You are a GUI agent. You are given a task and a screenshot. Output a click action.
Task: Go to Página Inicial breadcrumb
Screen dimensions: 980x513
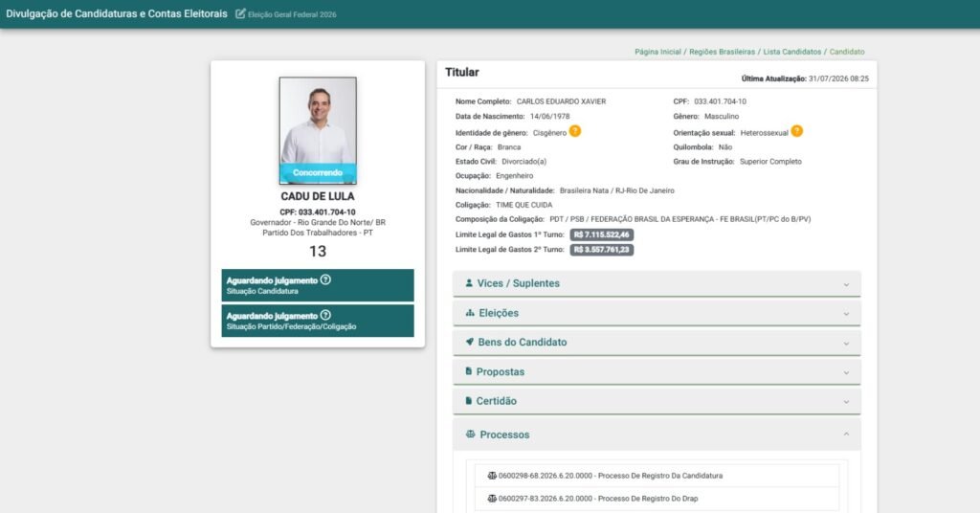click(657, 52)
